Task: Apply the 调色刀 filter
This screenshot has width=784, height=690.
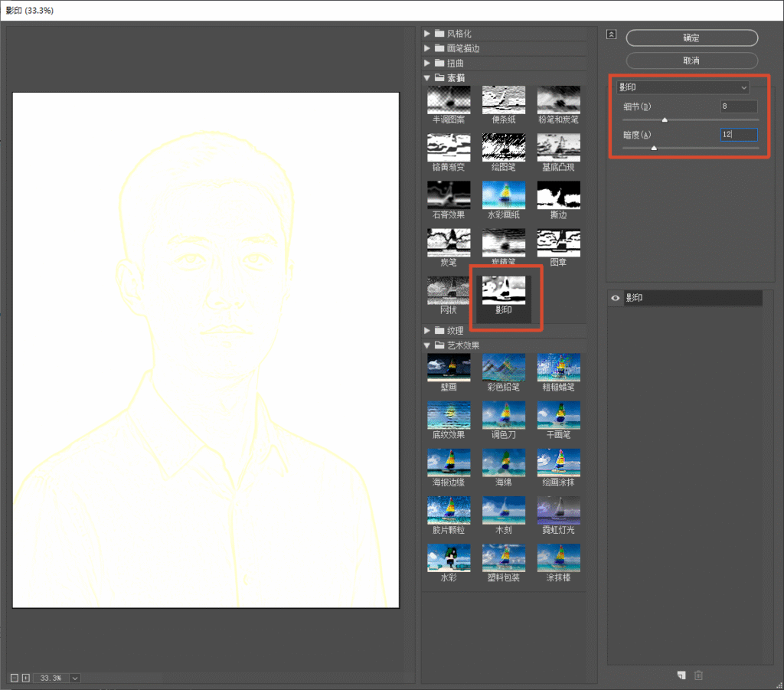Action: (504, 416)
